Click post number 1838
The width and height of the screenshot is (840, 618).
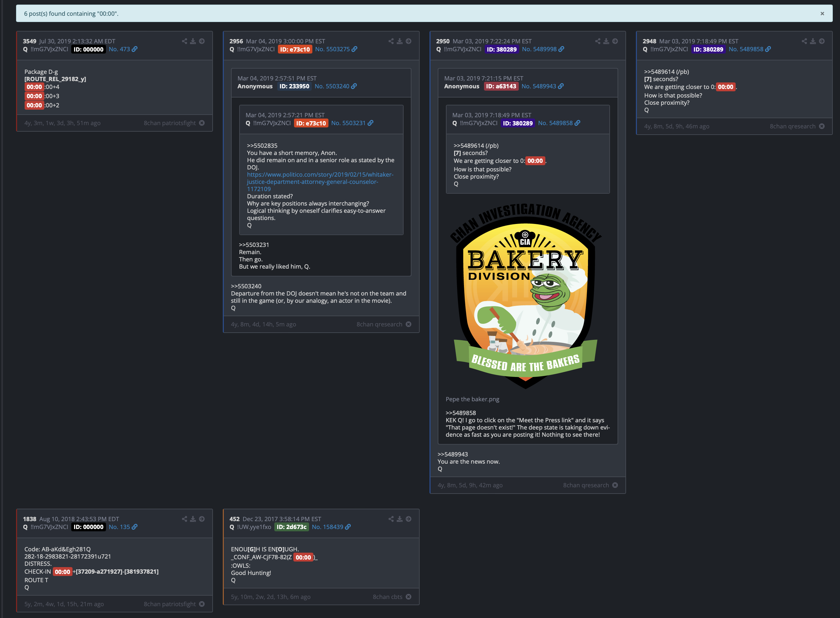pyautogui.click(x=30, y=519)
